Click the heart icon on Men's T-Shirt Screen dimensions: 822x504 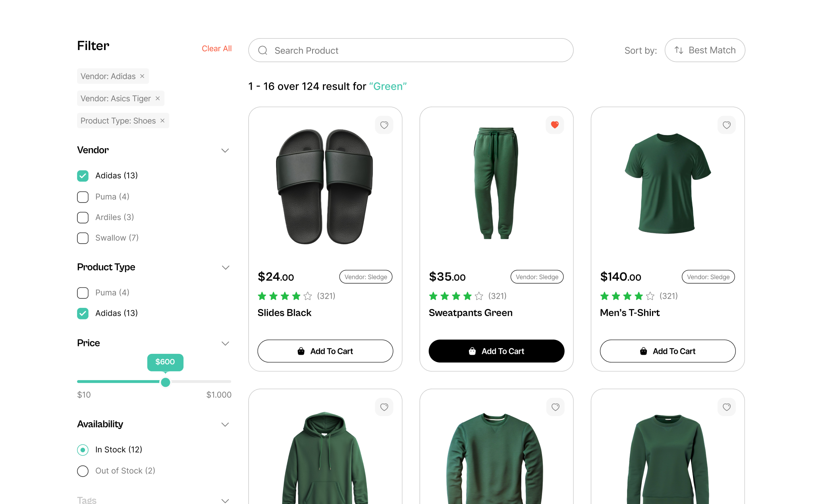(726, 125)
